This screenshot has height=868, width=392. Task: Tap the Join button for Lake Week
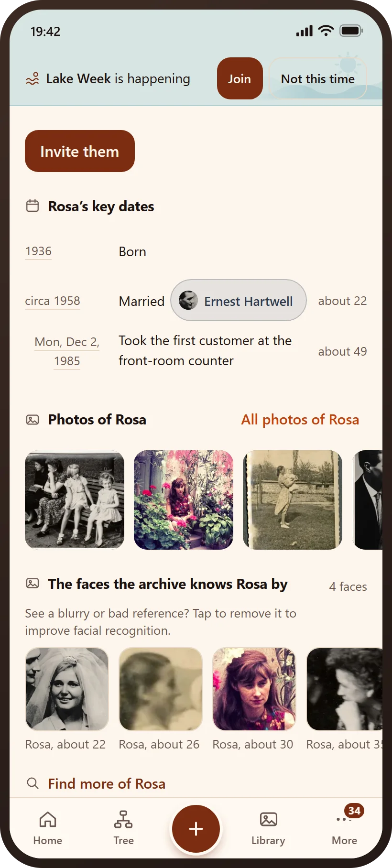pos(240,78)
